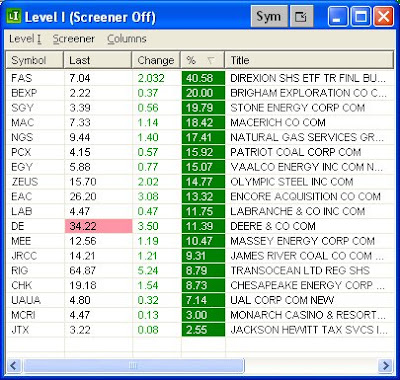Click the scroll right arrow

386,365
